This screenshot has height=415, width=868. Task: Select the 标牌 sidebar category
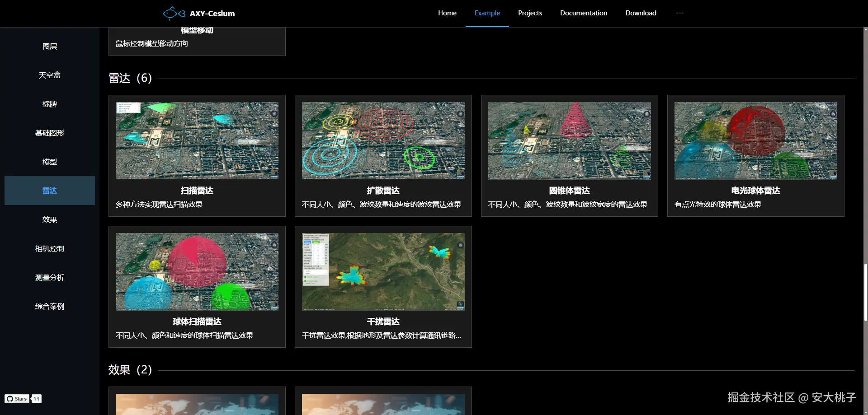click(49, 104)
